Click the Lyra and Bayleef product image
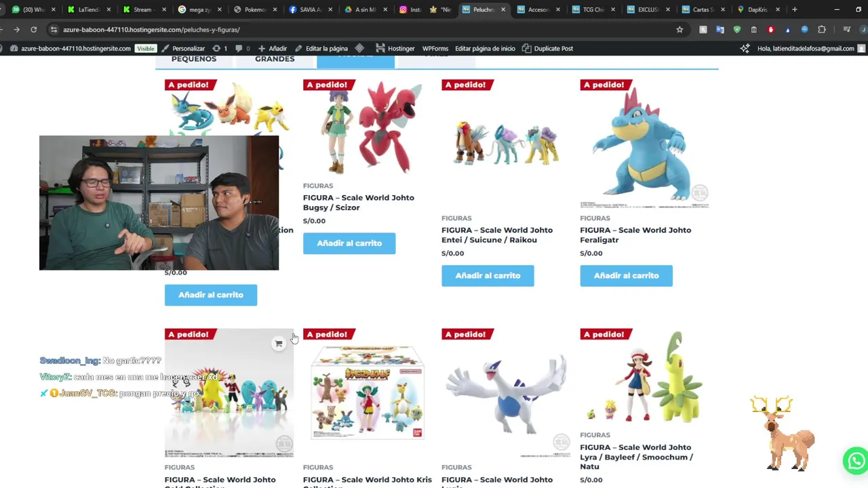The width and height of the screenshot is (868, 488). [x=644, y=378]
